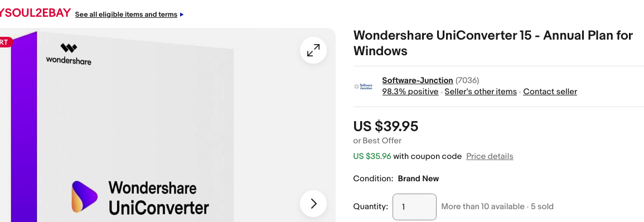644x222 pixels.
Task: Click the Software Junction seller logo
Action: pos(364,86)
